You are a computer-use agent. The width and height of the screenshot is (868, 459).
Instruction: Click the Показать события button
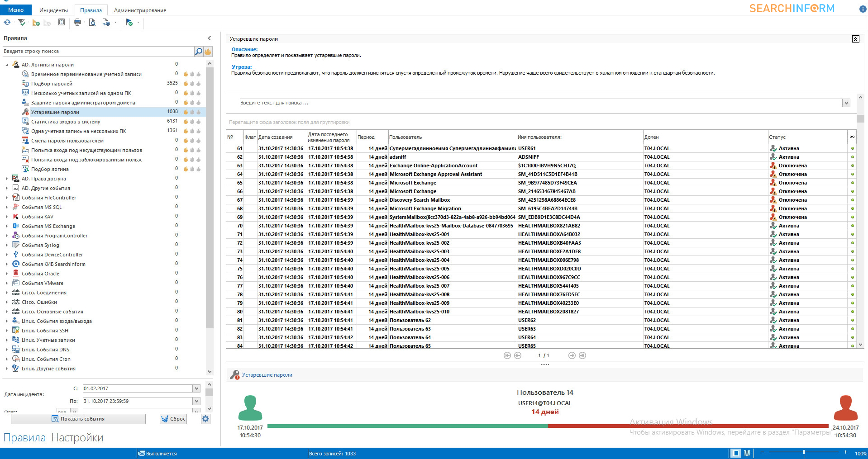point(78,419)
